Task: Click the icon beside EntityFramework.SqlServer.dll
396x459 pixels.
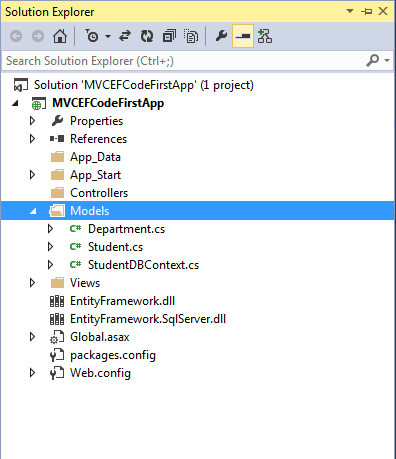Action: (x=57, y=319)
